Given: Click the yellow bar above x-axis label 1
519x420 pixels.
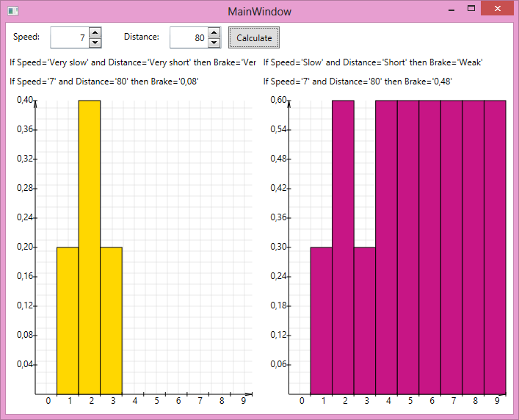Looking at the screenshot, I should click(68, 320).
